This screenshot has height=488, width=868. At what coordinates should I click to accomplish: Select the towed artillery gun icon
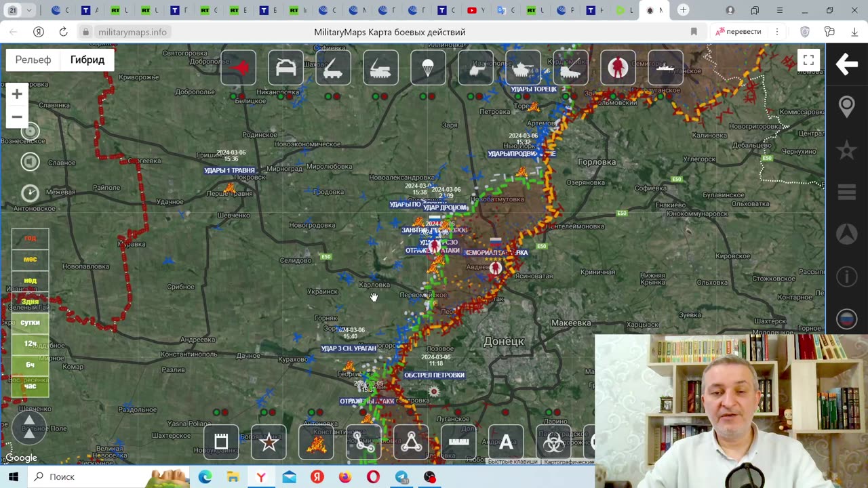point(475,68)
